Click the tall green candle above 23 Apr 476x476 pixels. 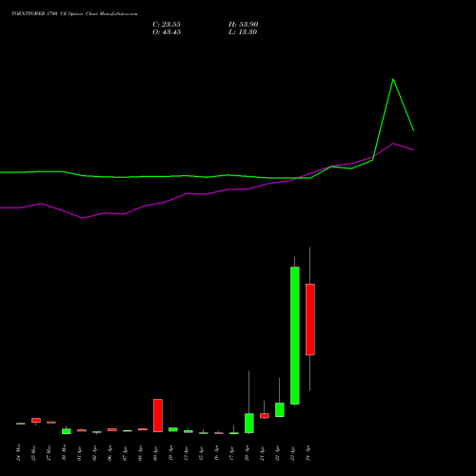[x=295, y=335]
